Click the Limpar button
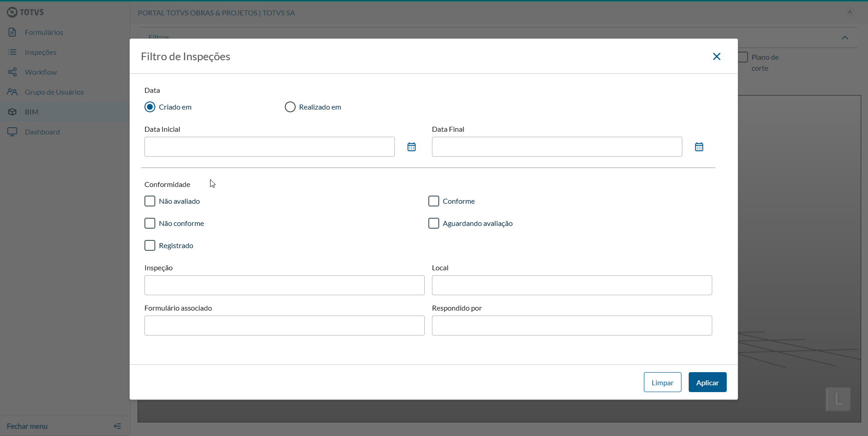The image size is (868, 436). [662, 382]
